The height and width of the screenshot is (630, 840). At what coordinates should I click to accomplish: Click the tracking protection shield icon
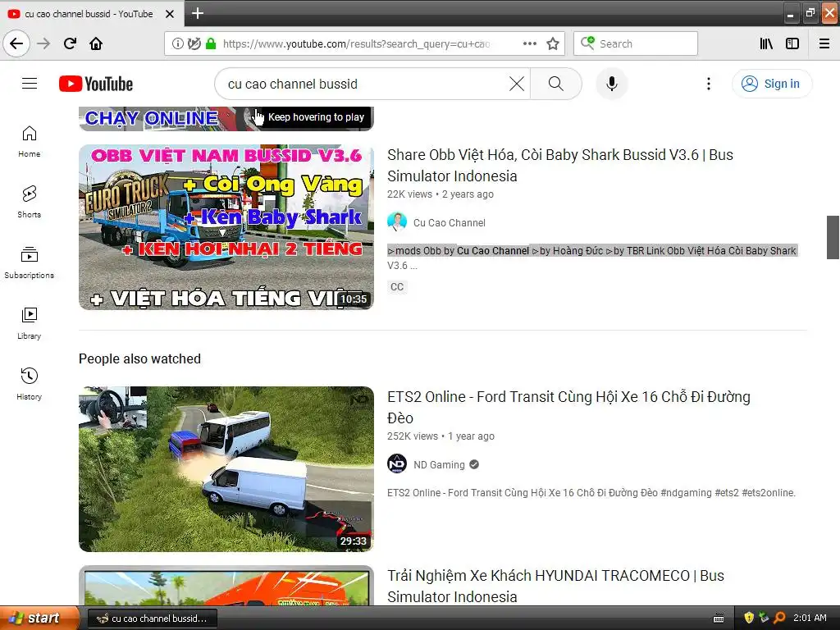pyautogui.click(x=194, y=44)
